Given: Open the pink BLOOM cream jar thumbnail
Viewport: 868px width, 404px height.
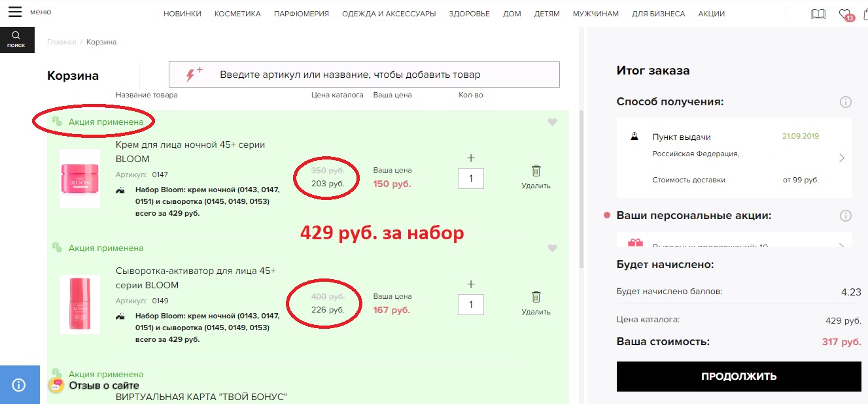Looking at the screenshot, I should tap(80, 178).
